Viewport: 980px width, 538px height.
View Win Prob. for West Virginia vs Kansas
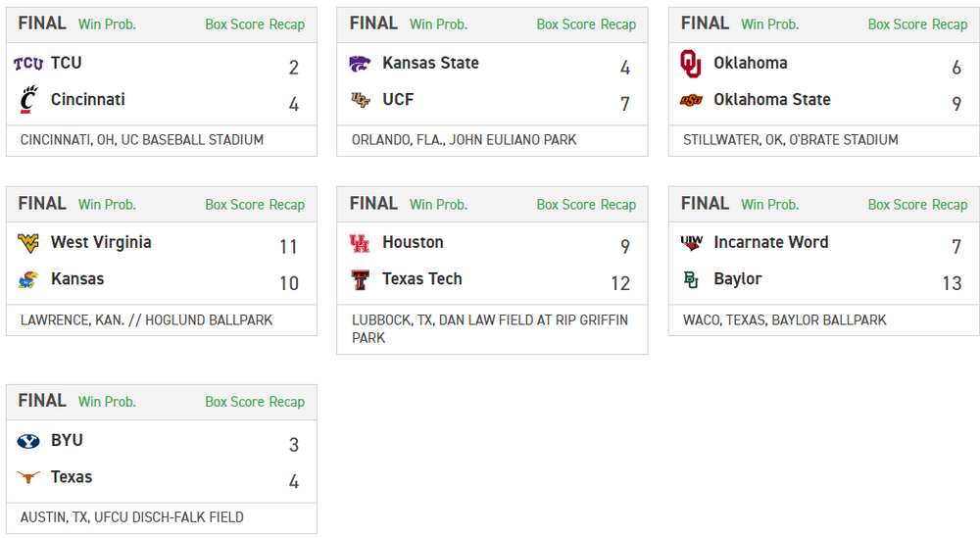[108, 205]
